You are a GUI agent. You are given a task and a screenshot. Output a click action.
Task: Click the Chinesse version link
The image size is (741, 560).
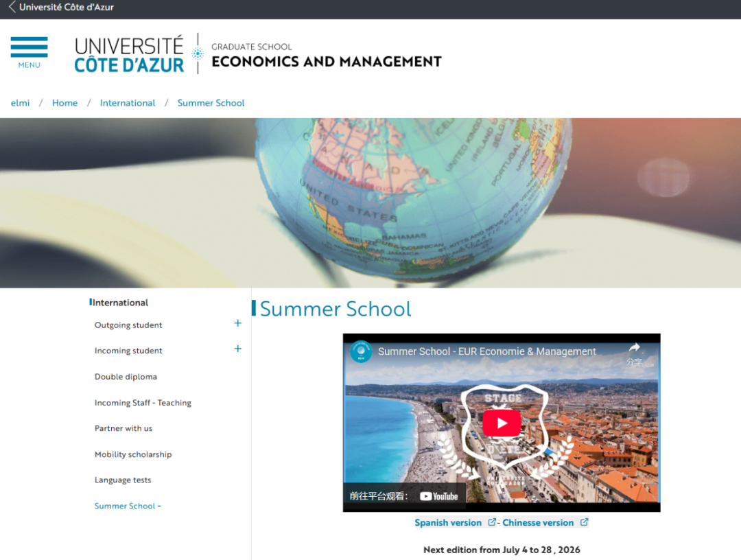tap(538, 523)
